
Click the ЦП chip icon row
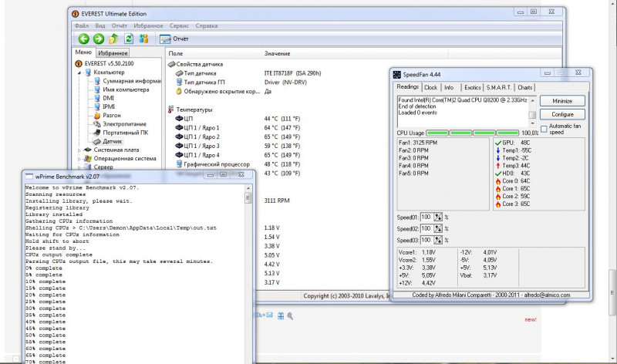tap(179, 119)
